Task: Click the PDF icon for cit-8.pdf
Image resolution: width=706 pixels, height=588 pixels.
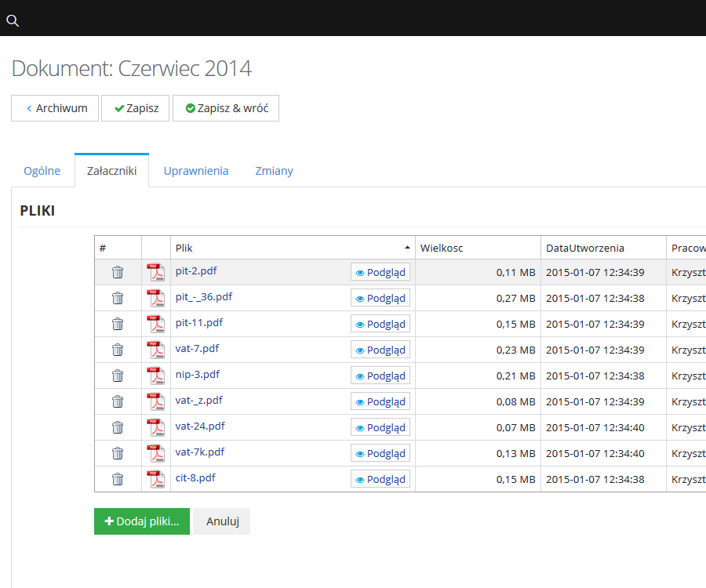Action: tap(156, 479)
